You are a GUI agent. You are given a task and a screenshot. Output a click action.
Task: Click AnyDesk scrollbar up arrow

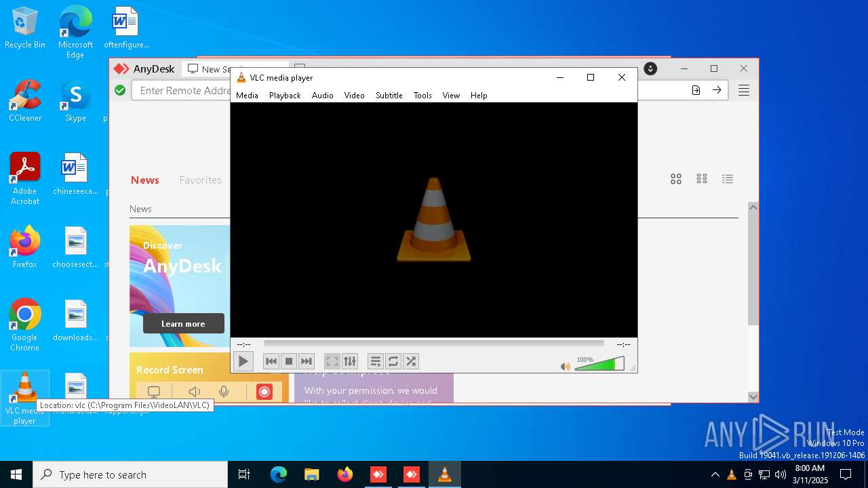(753, 207)
